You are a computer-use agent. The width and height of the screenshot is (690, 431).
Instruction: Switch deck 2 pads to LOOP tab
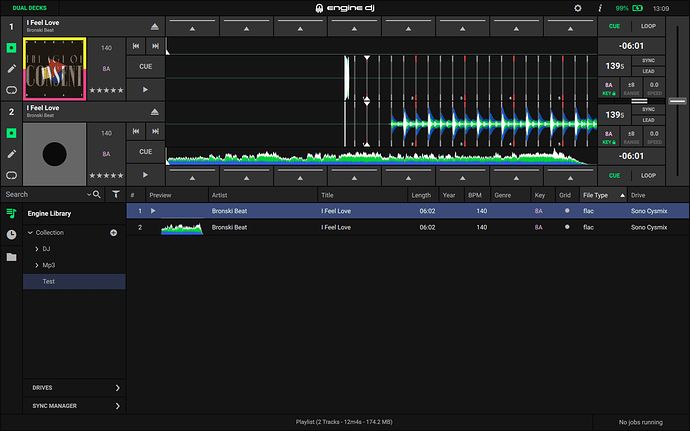pyautogui.click(x=648, y=176)
